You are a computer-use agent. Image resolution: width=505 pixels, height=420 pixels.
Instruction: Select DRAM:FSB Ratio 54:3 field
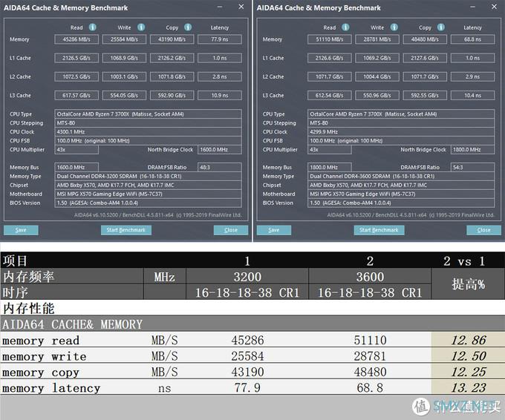472,168
